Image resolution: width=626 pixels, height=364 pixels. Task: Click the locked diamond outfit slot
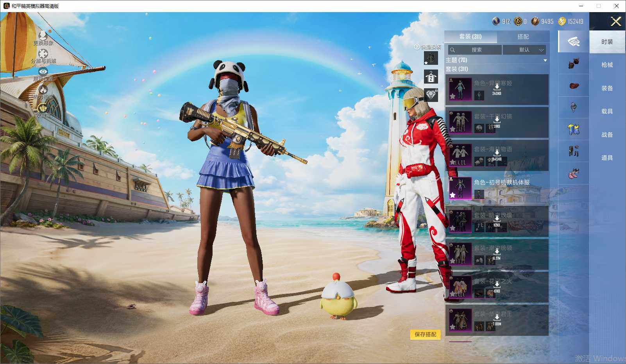tap(431, 95)
